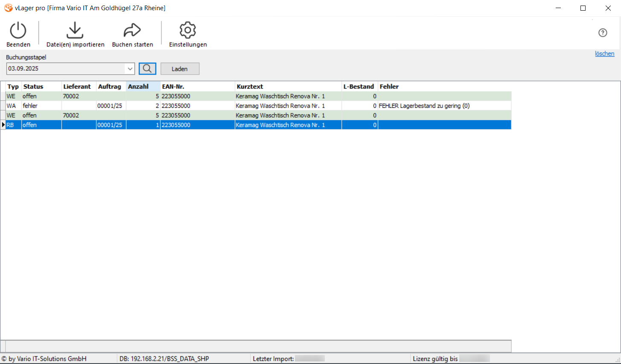Click the EAN-Nr. column header
The image size is (621, 364).
pos(198,87)
